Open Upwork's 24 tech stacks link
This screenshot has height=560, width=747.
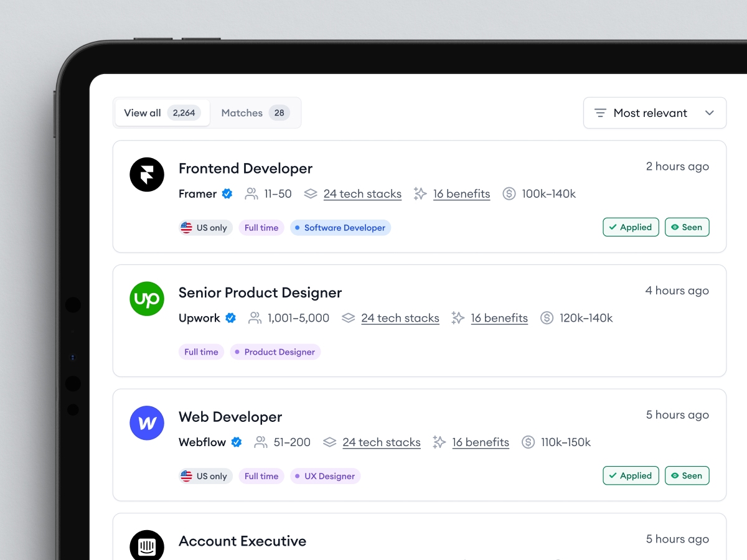pyautogui.click(x=400, y=319)
